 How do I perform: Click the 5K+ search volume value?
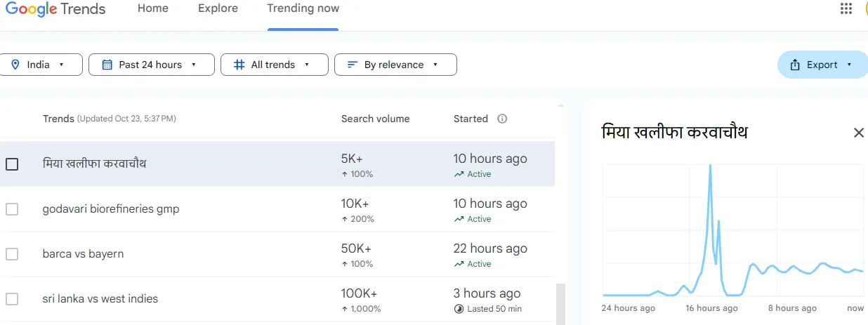pos(353,159)
